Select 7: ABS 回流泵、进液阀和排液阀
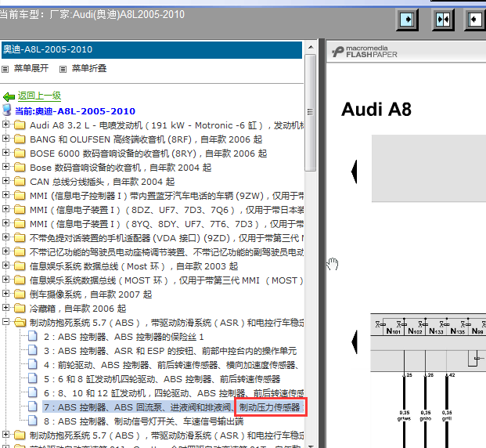The width and height of the screenshot is (486, 448). [173, 407]
